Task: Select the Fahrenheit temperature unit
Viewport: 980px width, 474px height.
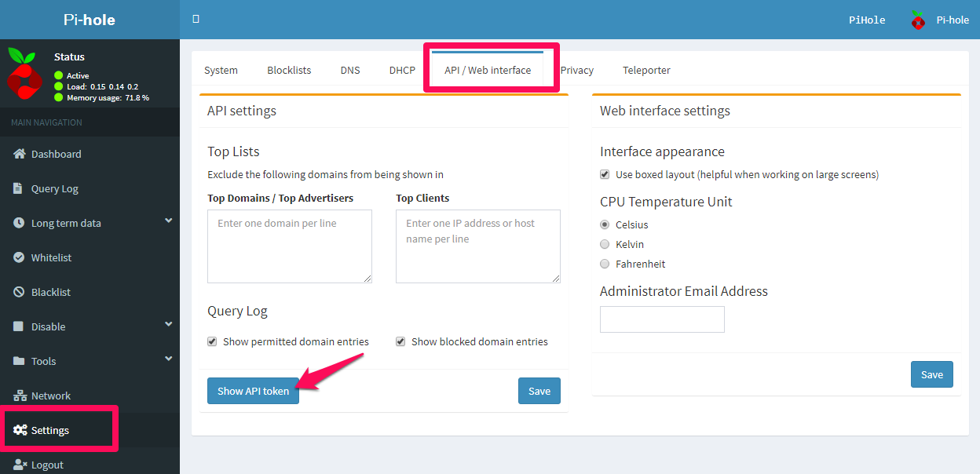Action: [x=605, y=264]
